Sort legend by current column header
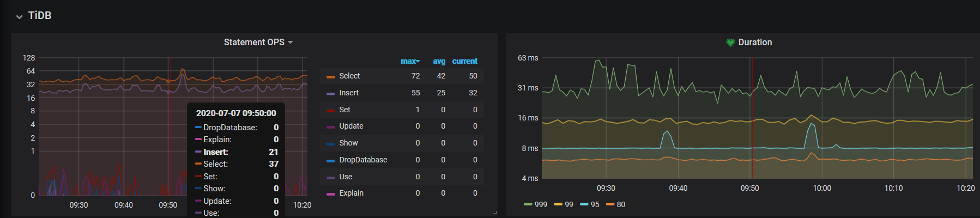This screenshot has width=980, height=218. (x=464, y=62)
